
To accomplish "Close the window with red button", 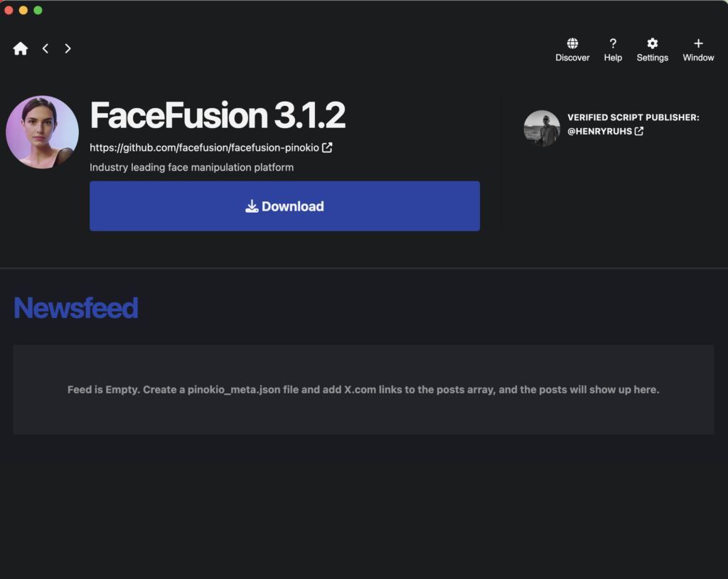I will (9, 10).
